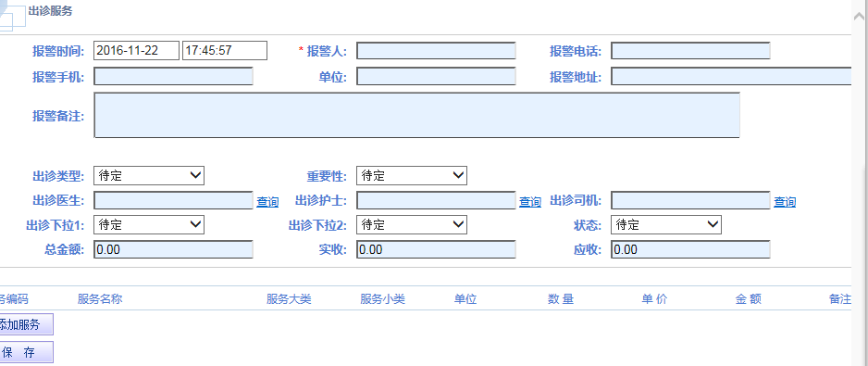
Task: Click the 备注 column header in services table
Action: tap(839, 299)
